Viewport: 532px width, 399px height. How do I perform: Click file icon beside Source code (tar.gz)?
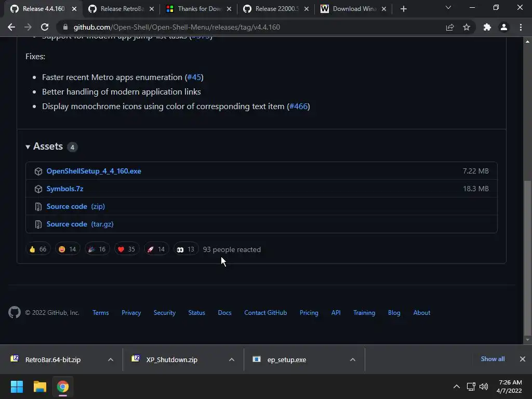(x=38, y=224)
